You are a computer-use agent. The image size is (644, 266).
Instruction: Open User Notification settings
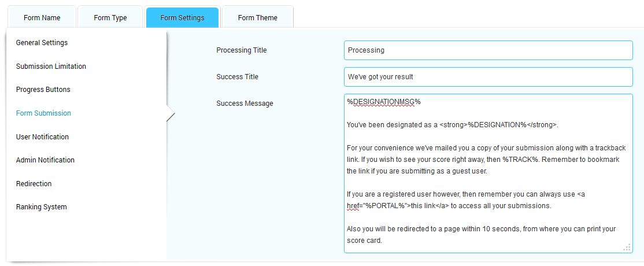(x=42, y=137)
